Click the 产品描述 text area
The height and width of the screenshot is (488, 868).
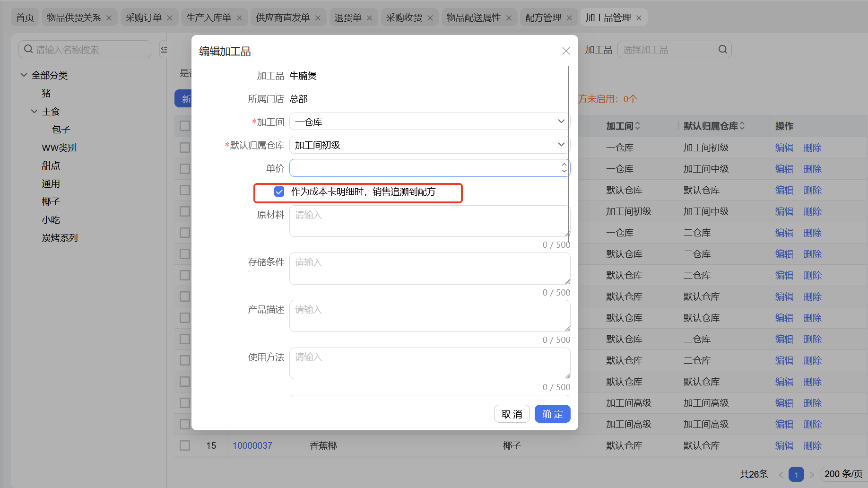[x=430, y=315]
